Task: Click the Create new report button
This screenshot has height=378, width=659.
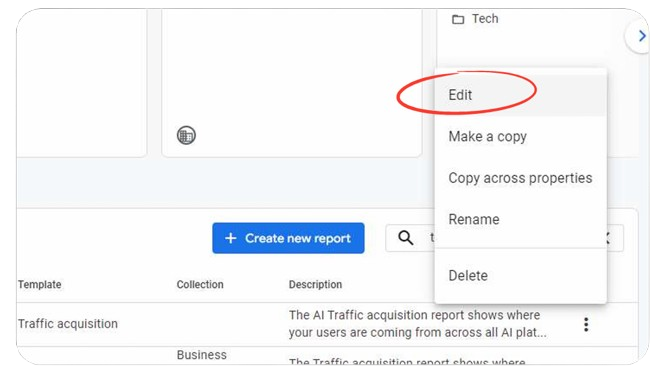Action: [x=288, y=238]
